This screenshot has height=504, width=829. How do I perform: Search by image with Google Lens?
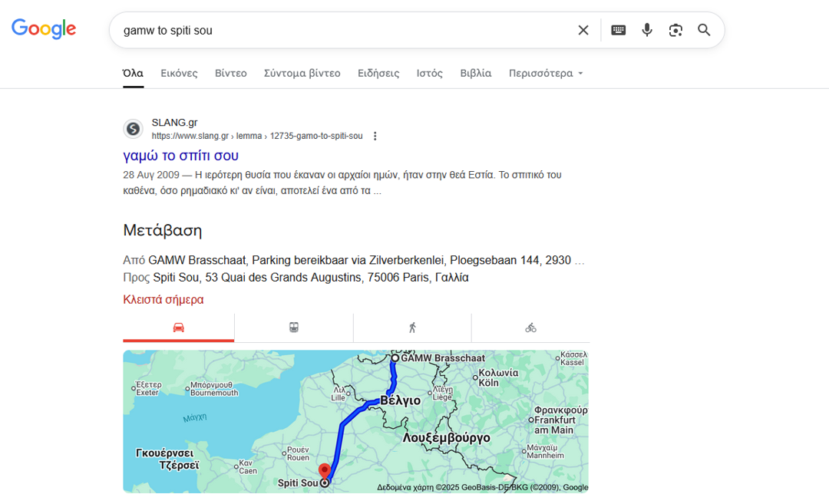675,30
